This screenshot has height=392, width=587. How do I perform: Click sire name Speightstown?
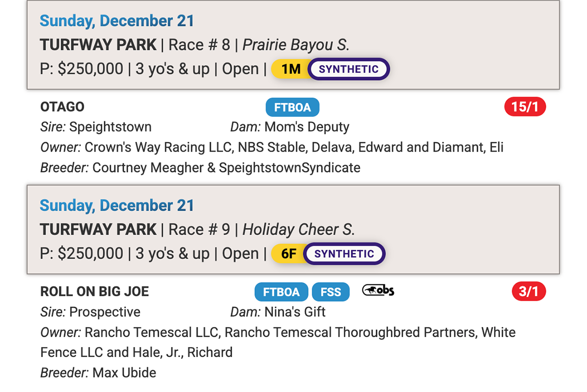pos(110,127)
